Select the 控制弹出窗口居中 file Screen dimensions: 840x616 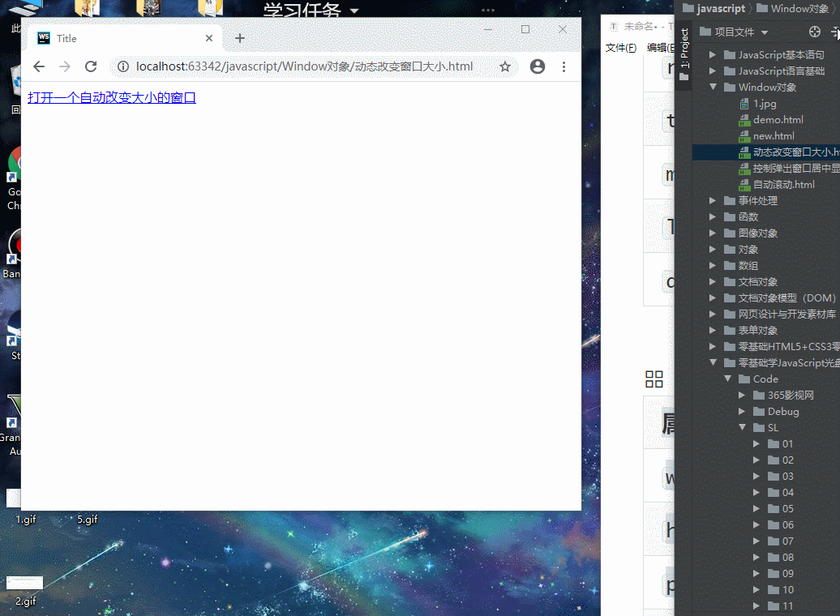pyautogui.click(x=789, y=169)
